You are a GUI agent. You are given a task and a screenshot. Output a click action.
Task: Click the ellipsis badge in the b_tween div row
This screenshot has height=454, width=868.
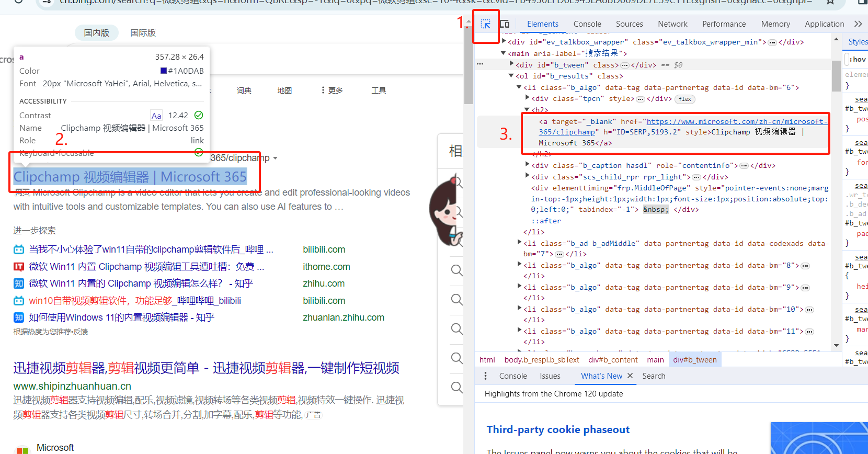click(x=625, y=65)
